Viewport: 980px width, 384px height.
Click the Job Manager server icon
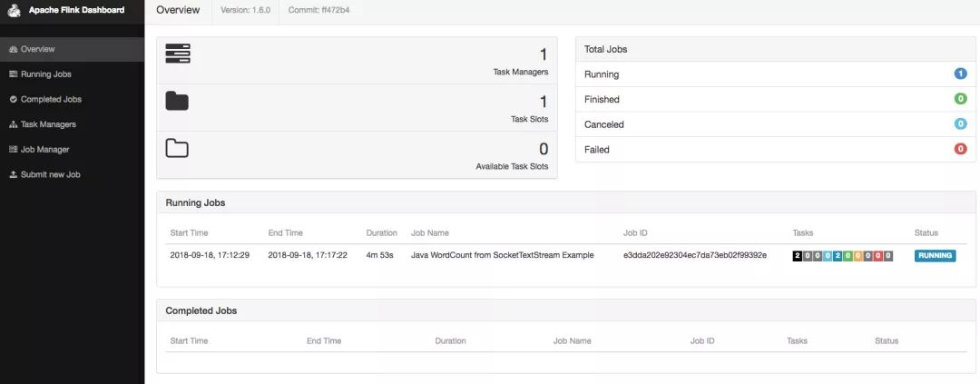coord(13,149)
